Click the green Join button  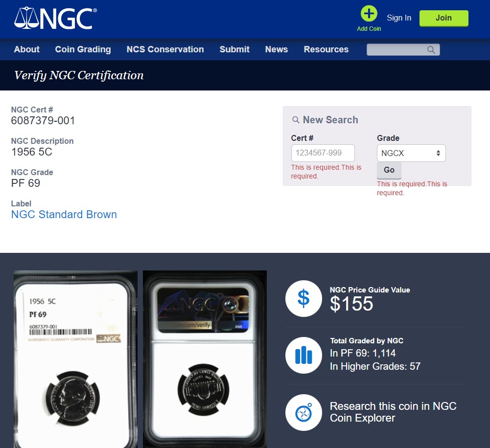(x=444, y=18)
